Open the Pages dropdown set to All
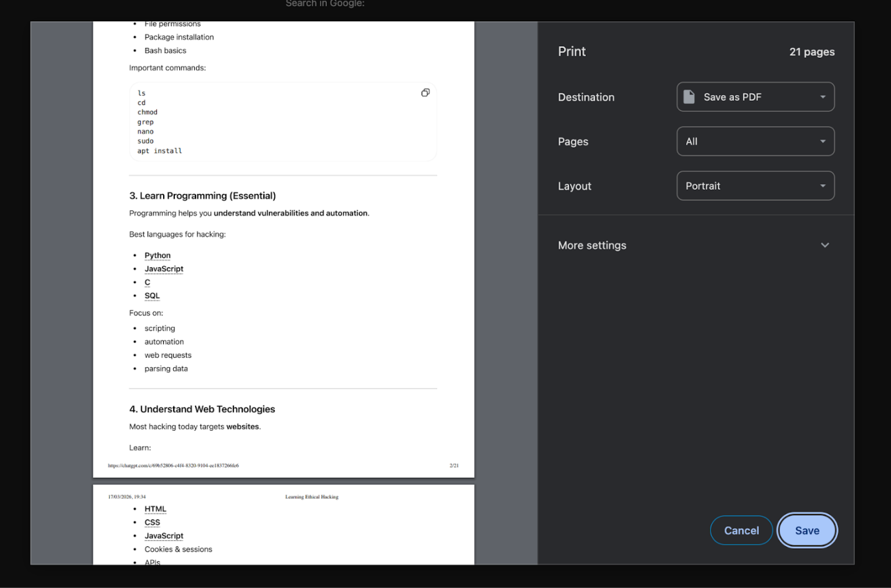 755,141
